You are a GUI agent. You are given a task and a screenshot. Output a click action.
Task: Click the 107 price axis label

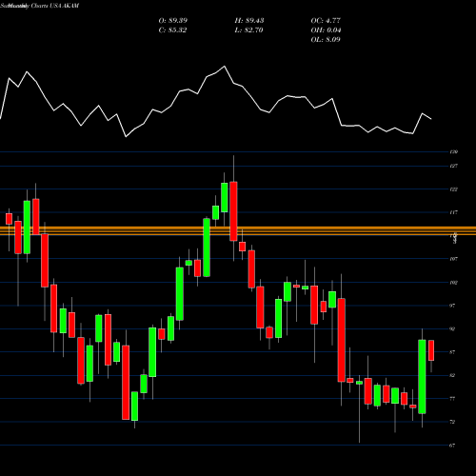(454, 259)
